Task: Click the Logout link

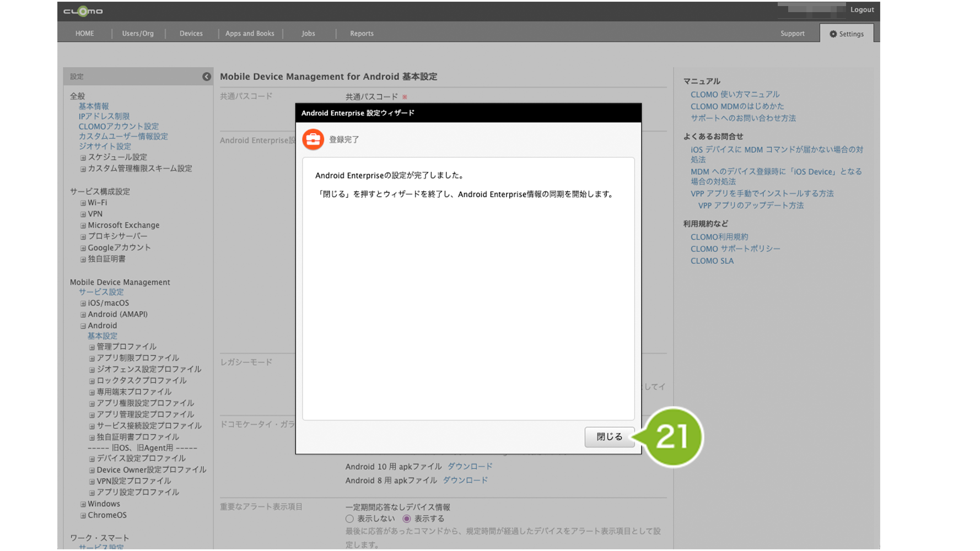Action: coord(862,9)
